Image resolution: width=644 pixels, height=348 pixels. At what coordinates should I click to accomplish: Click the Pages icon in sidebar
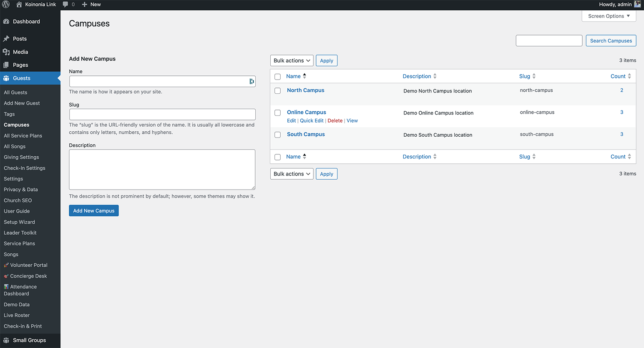tap(6, 65)
